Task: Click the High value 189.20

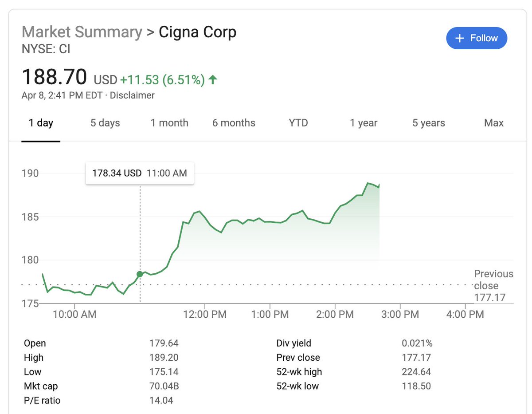Action: coord(164,358)
